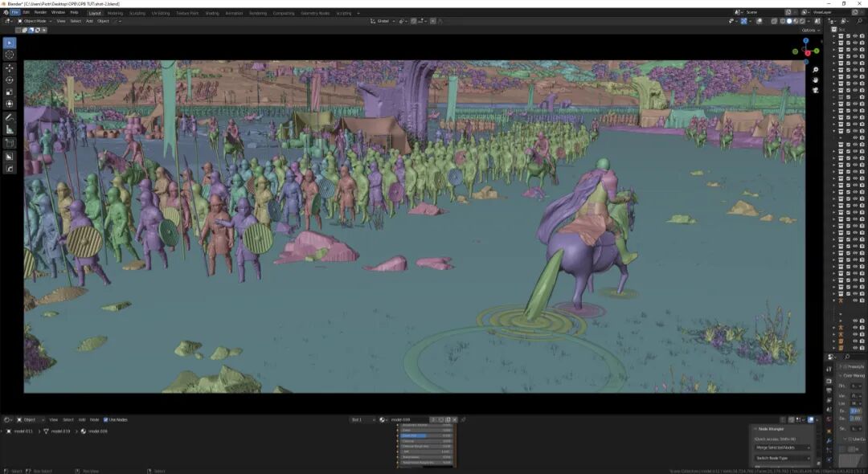Click the zoom view magnifier gizmo
The width and height of the screenshot is (868, 474).
[816, 70]
